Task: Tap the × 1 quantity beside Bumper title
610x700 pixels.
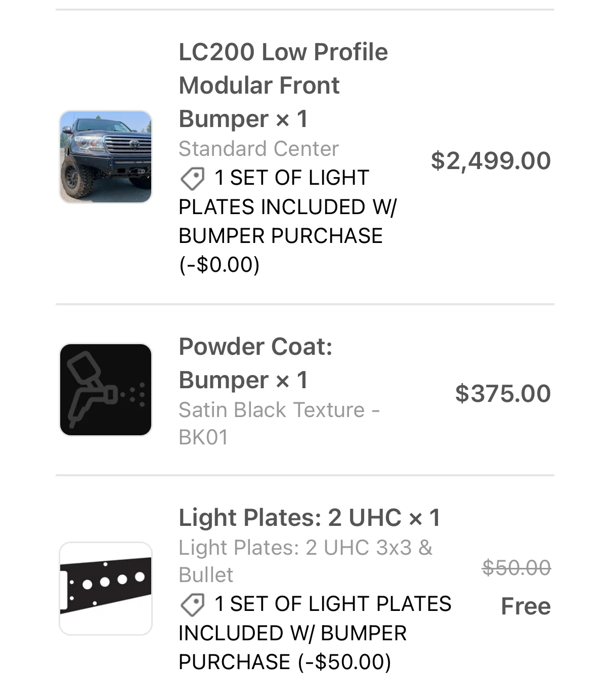Action: (x=292, y=119)
